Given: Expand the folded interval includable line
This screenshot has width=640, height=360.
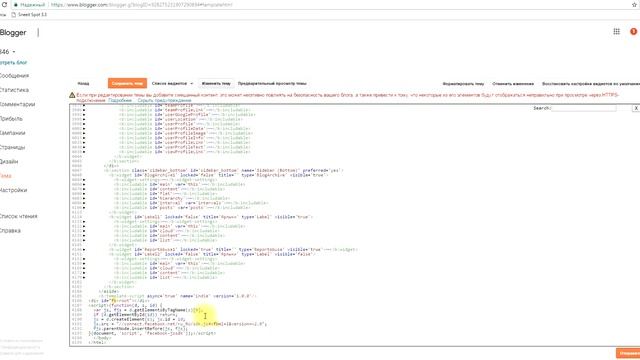Looking at the screenshot, I should click(x=84, y=203).
